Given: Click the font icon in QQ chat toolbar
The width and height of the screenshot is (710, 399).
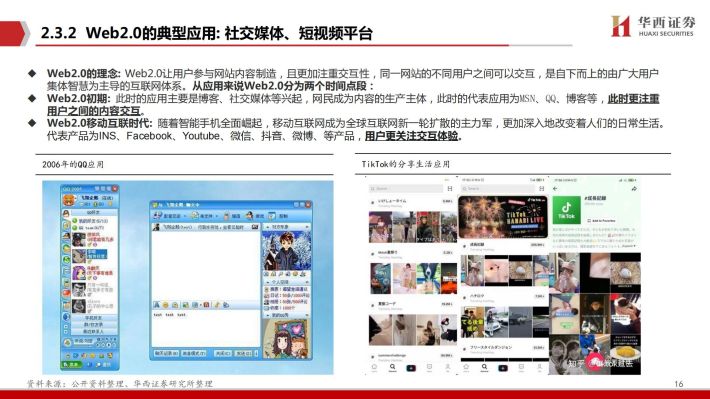Looking at the screenshot, I should [157, 305].
